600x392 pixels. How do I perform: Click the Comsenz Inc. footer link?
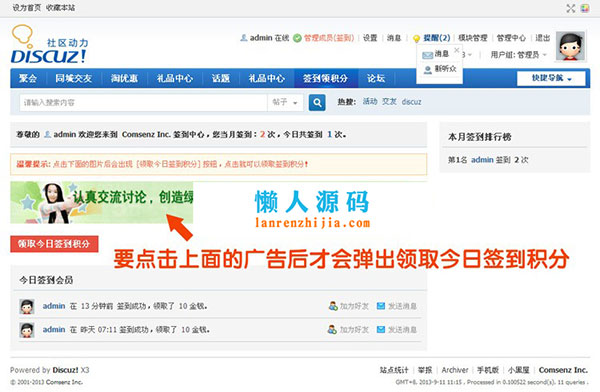[563, 370]
